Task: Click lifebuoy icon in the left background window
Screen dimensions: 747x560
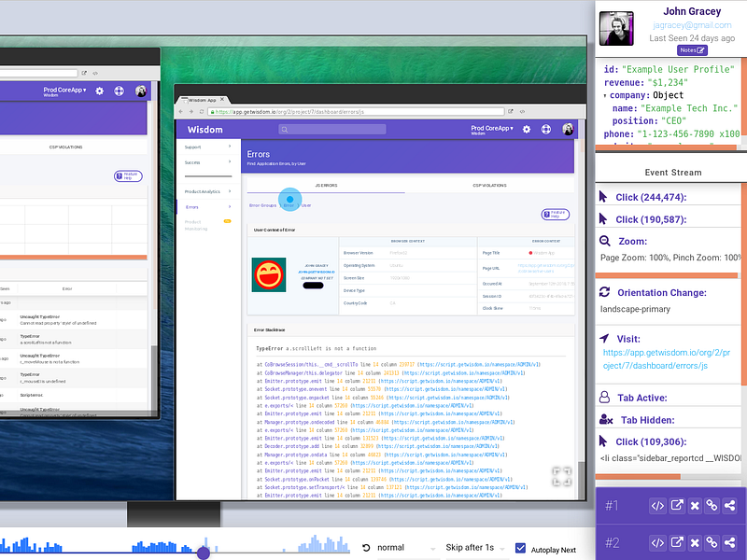Action: coord(119,91)
